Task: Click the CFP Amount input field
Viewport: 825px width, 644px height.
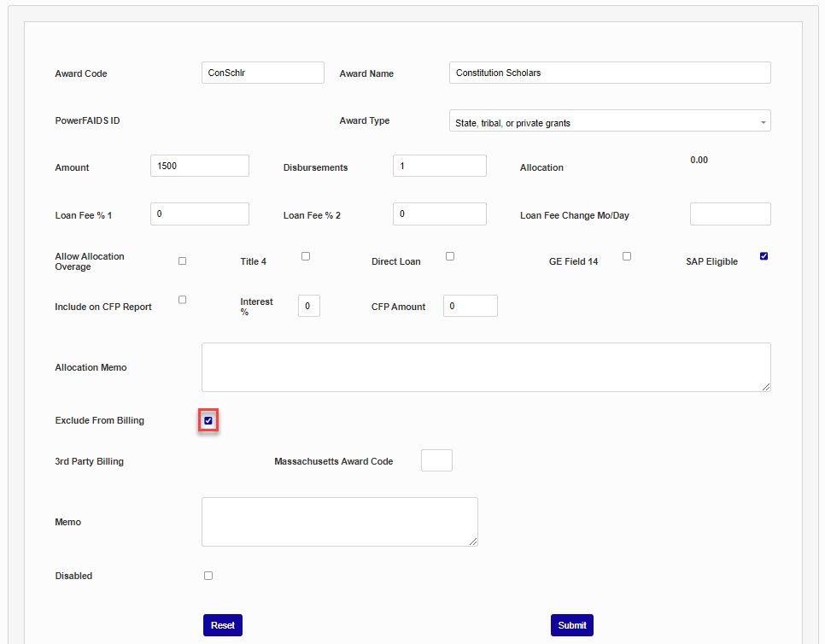Action: (470, 306)
